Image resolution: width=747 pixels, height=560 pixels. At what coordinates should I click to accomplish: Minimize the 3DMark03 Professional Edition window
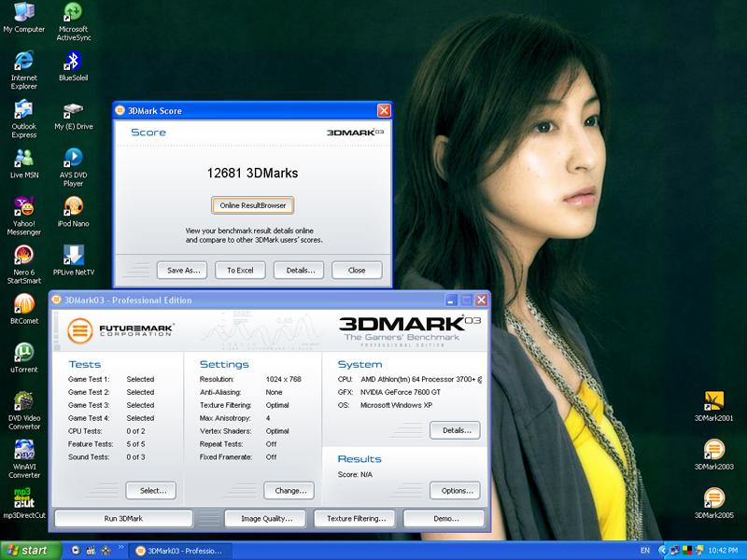coord(451,300)
